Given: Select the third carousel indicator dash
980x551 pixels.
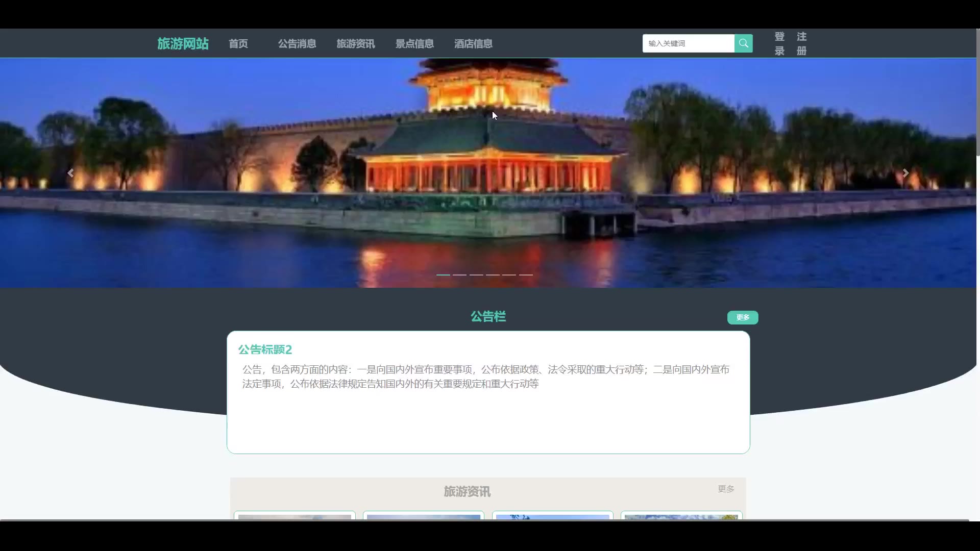Looking at the screenshot, I should pyautogui.click(x=476, y=274).
